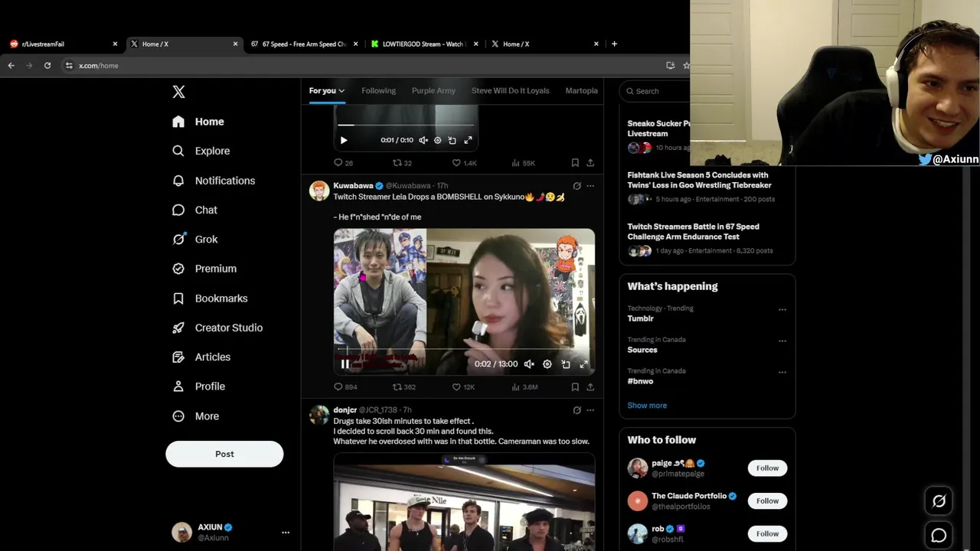Viewport: 980px width, 551px height.
Task: Share the Kuwabawa post
Action: [x=590, y=387]
